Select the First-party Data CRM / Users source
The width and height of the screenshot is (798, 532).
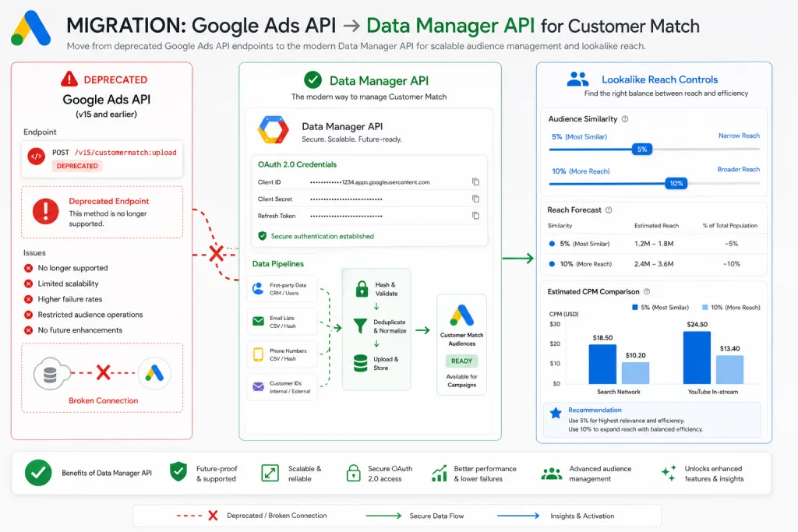[x=282, y=290]
